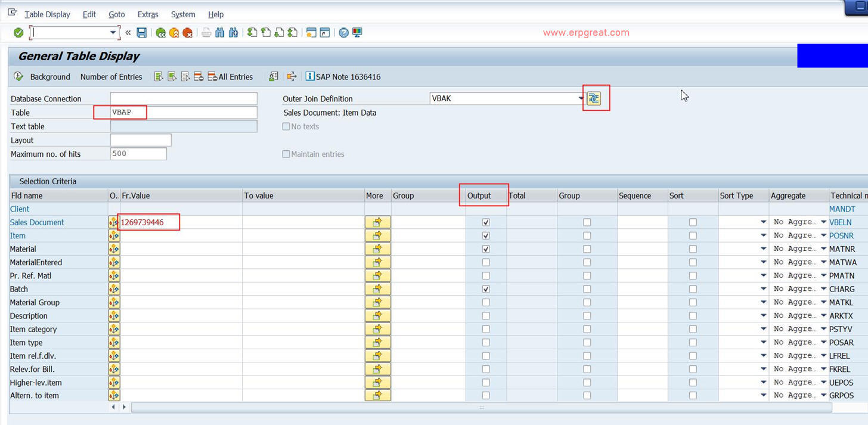Image resolution: width=868 pixels, height=425 pixels.
Task: Click the option icon for Sales Document
Action: (114, 222)
